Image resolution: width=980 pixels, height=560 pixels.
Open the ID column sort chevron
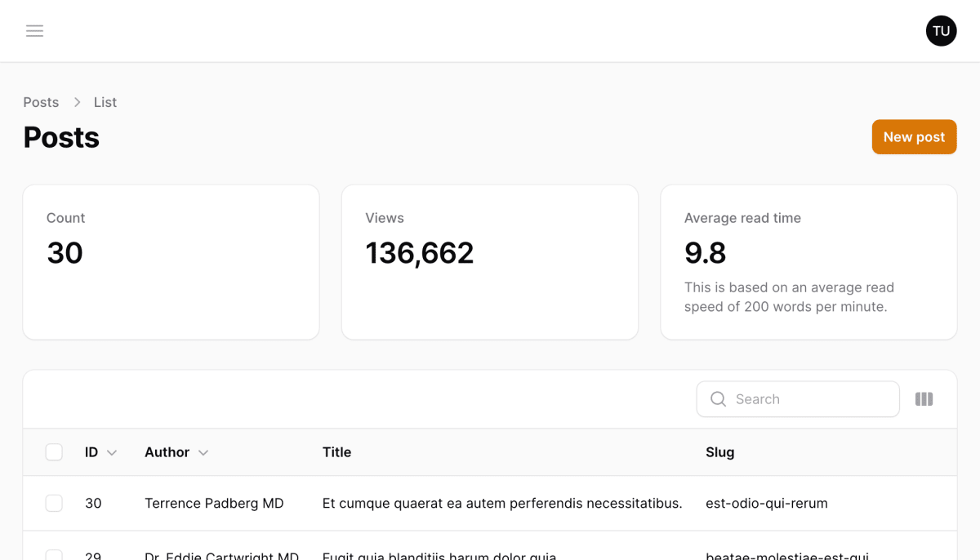pyautogui.click(x=112, y=451)
